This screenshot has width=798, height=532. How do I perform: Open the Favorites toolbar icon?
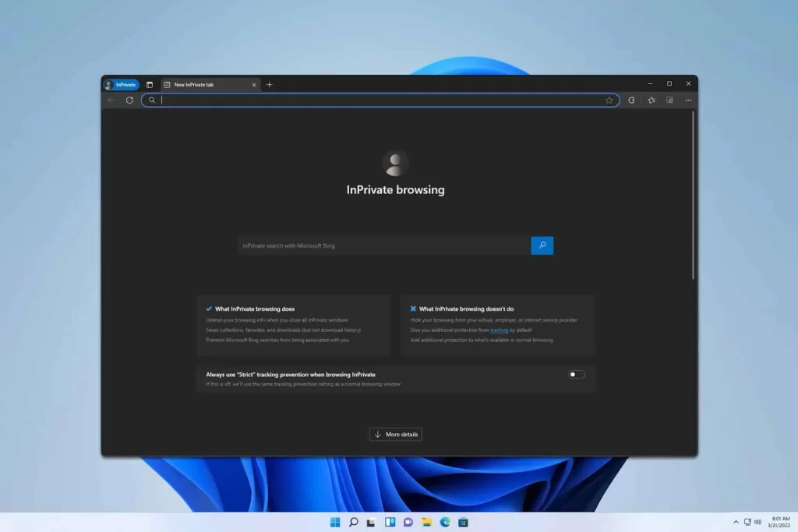pyautogui.click(x=652, y=100)
